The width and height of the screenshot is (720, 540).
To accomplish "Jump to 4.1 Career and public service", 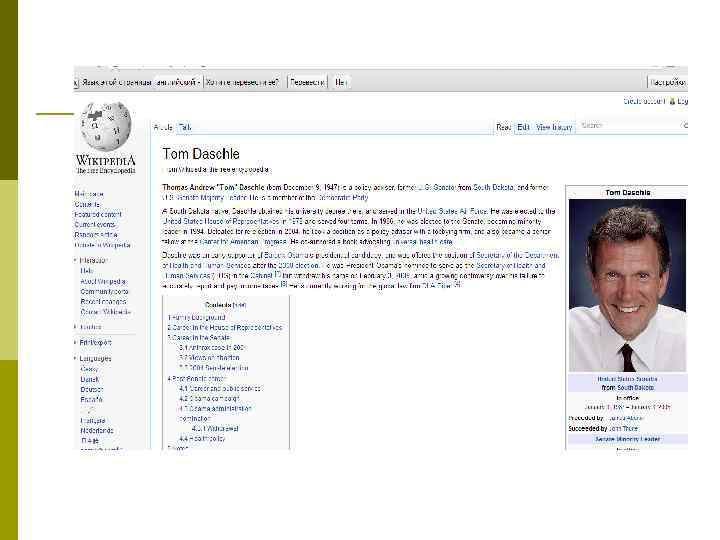I will pos(220,388).
